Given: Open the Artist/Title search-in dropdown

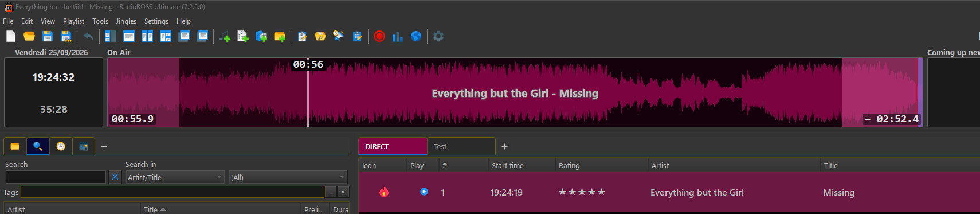Looking at the screenshot, I should (x=175, y=177).
